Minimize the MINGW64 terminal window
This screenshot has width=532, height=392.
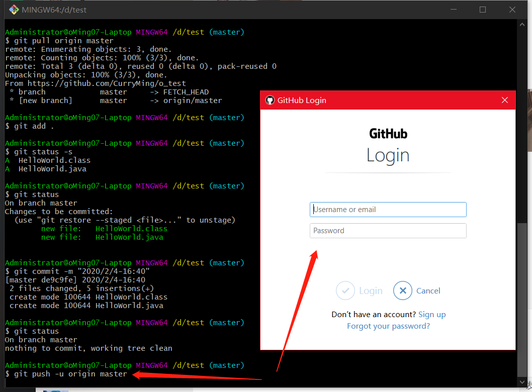point(453,10)
